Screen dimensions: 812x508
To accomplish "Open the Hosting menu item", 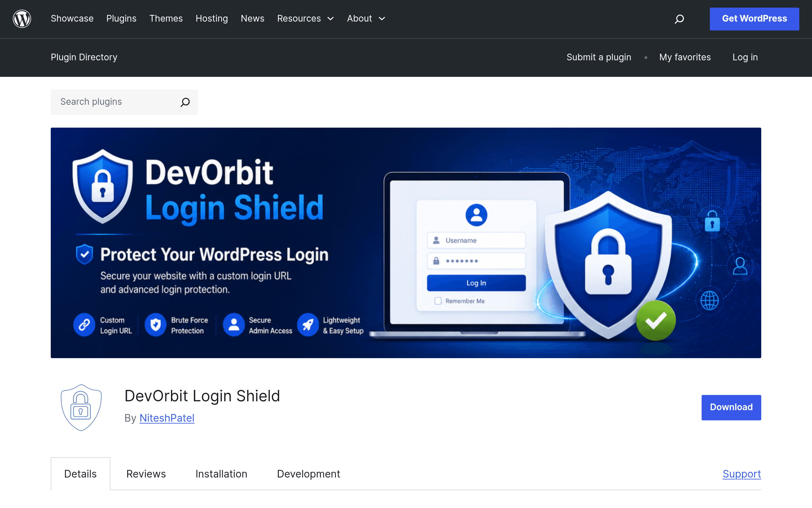I will 212,18.
